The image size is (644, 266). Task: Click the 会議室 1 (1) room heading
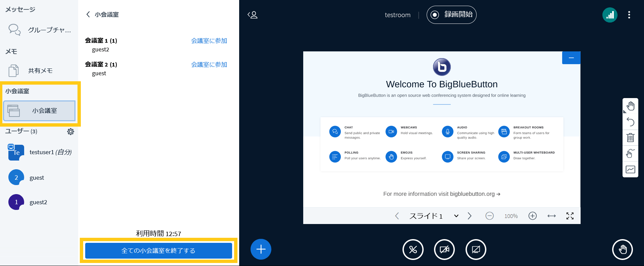point(101,41)
